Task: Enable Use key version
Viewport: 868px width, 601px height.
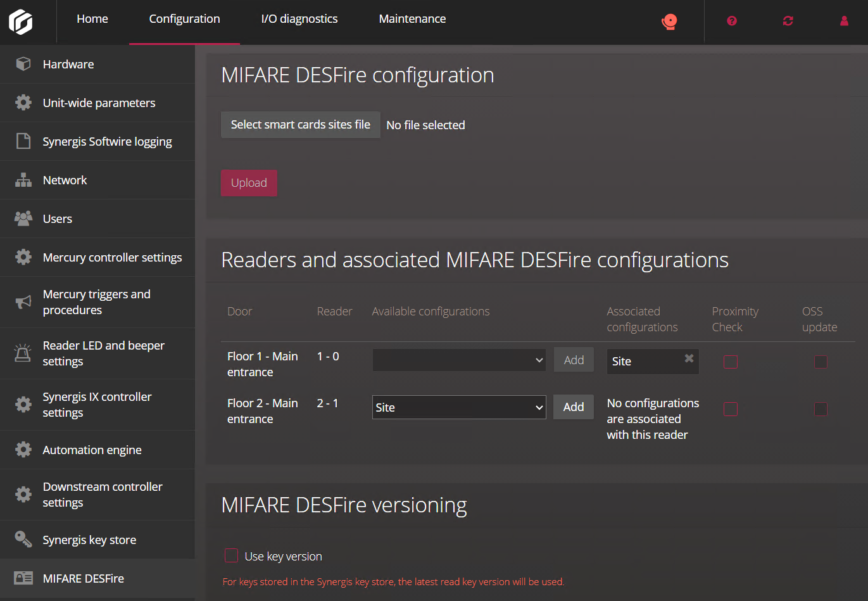Action: (232, 555)
